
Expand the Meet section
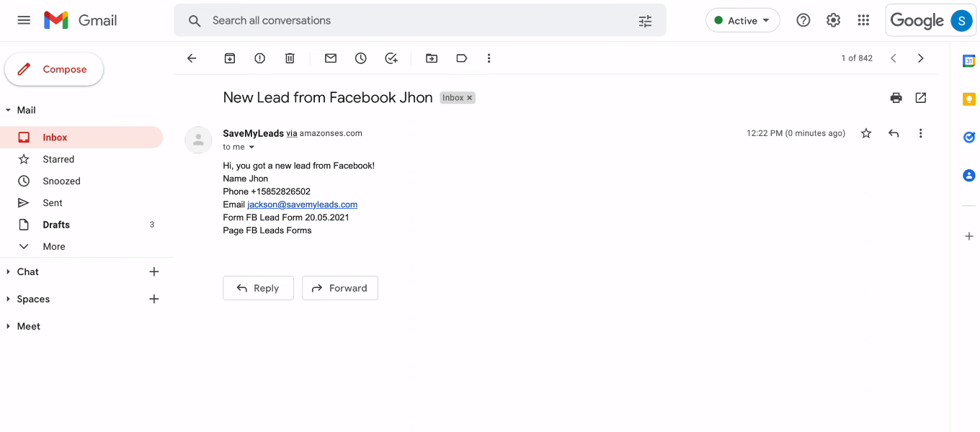tap(8, 326)
